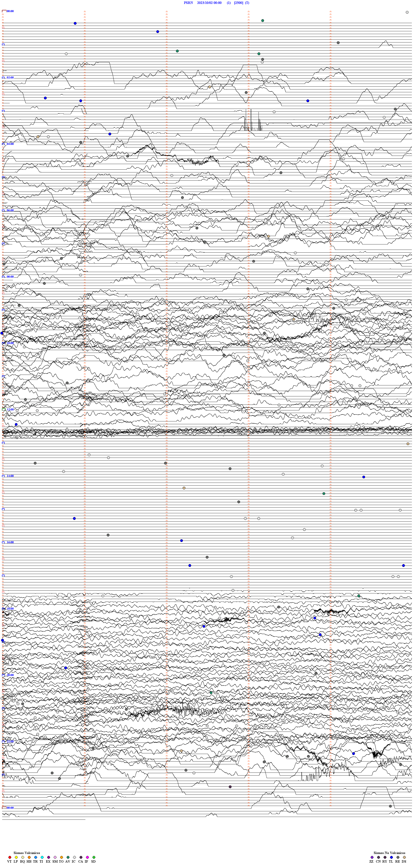Click the cyan TI legend marker
Image resolution: width=414 pixels, height=868 pixels.
point(42,857)
